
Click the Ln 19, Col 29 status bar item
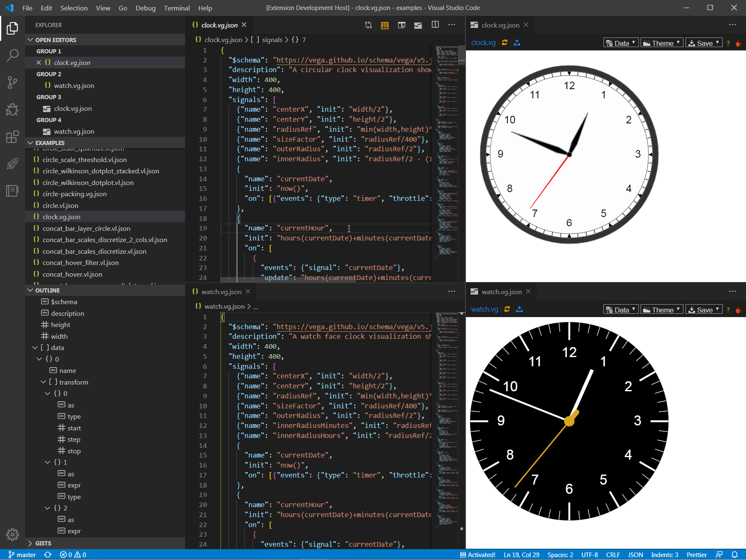click(x=521, y=555)
